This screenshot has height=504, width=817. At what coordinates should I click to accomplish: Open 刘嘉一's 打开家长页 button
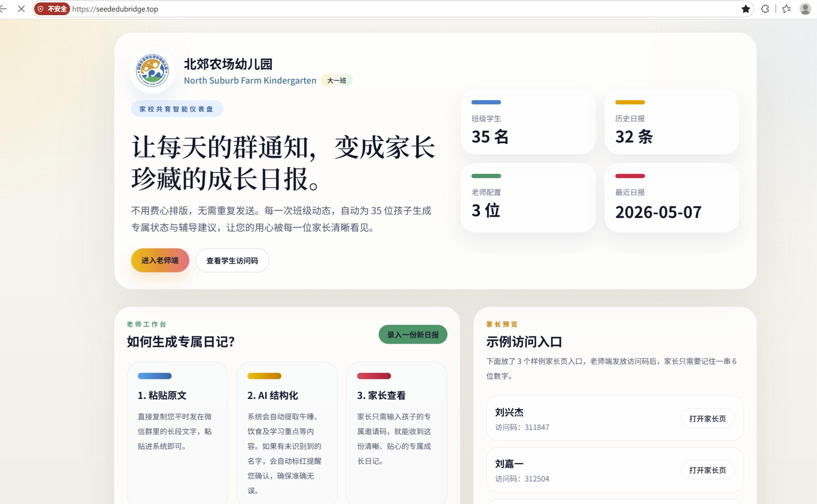[708, 470]
